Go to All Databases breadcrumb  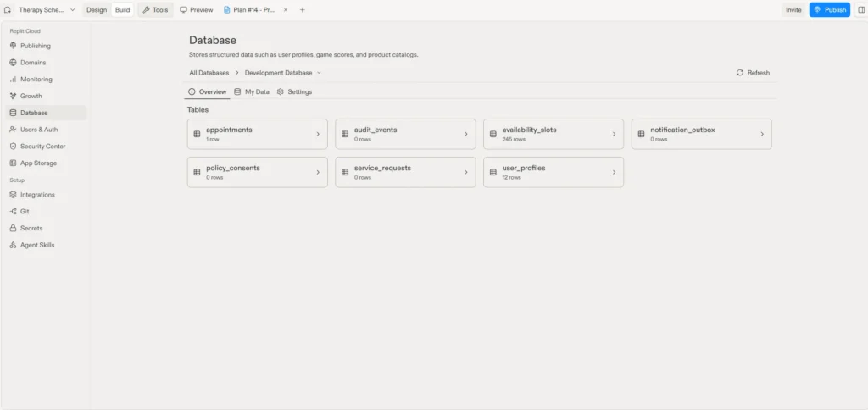(x=209, y=73)
